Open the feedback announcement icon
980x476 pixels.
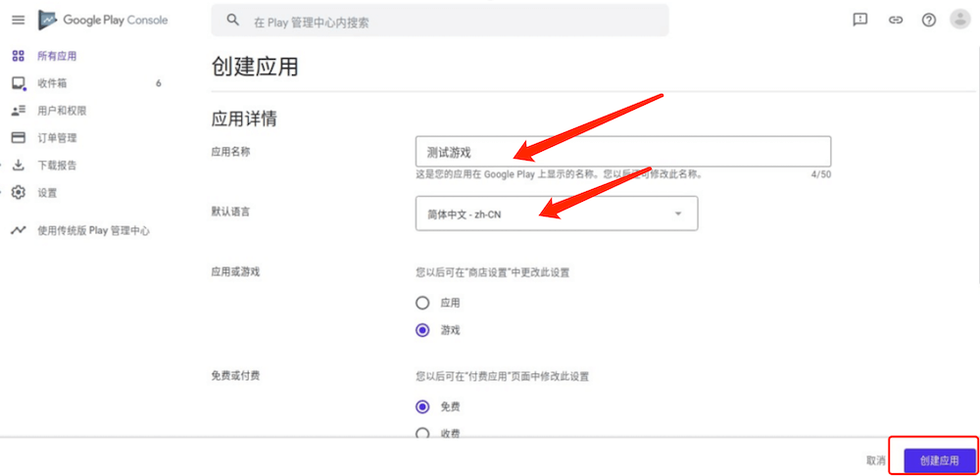tap(860, 20)
